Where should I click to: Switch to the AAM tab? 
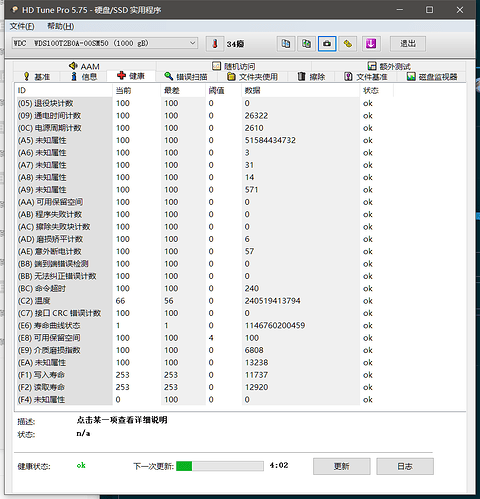coord(84,66)
